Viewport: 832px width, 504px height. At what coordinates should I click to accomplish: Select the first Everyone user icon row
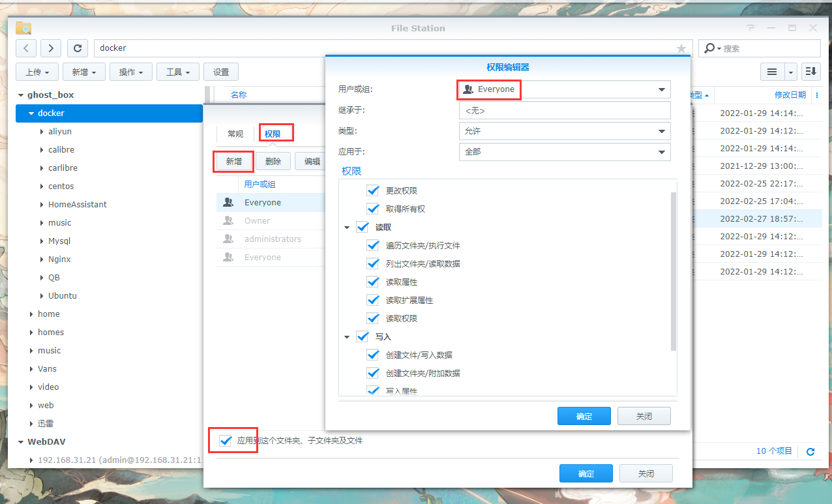[x=228, y=203]
